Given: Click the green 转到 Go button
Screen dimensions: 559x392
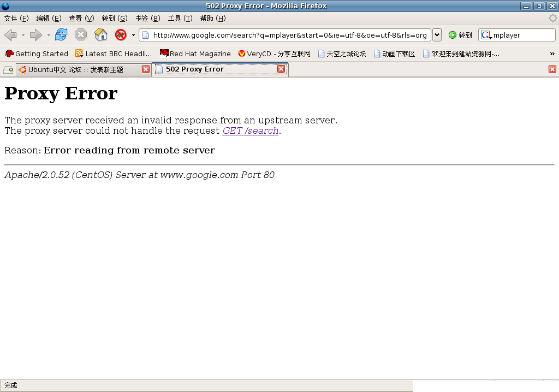Looking at the screenshot, I should (x=460, y=35).
